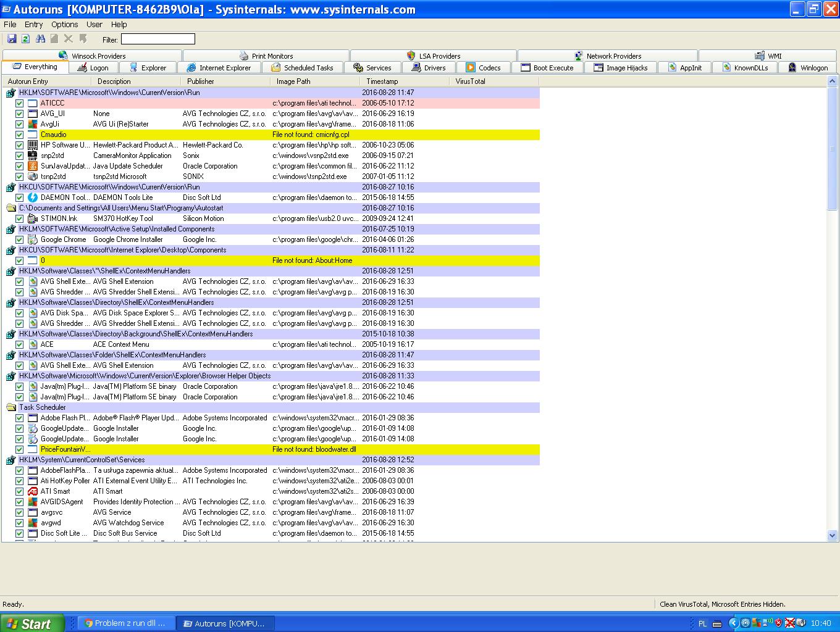This screenshot has width=840, height=632.
Task: Disable the PriceFountain scheduled task checkbox
Action: pos(19,449)
